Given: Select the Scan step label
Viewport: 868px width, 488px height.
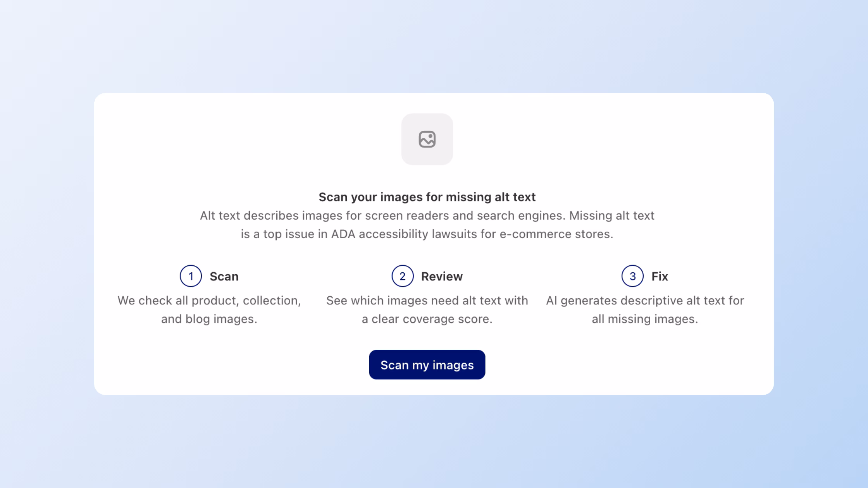Looking at the screenshot, I should (x=224, y=276).
